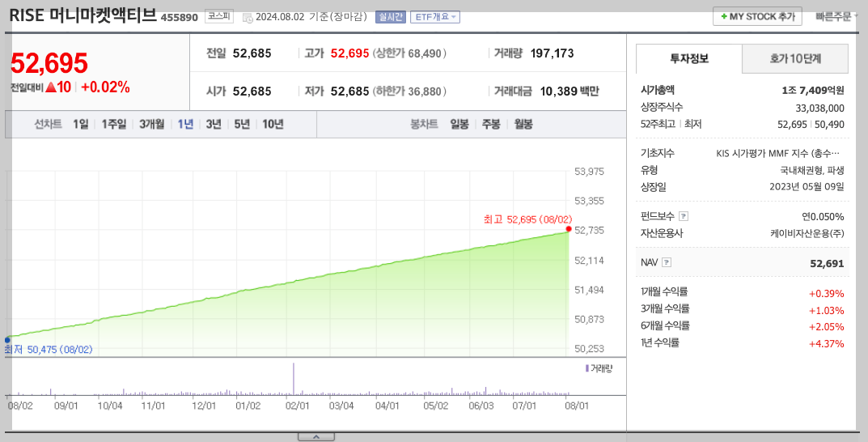The image size is (868, 442).
Task: Select the 3개월 line chart period
Action: (152, 124)
